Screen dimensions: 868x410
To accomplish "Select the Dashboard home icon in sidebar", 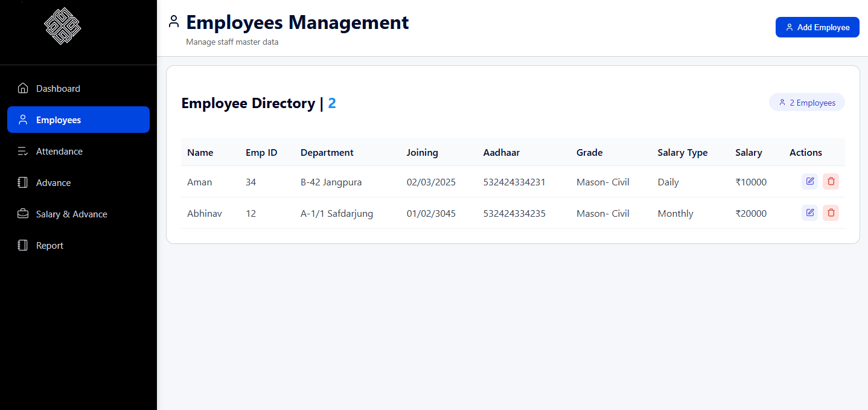I will click(22, 88).
